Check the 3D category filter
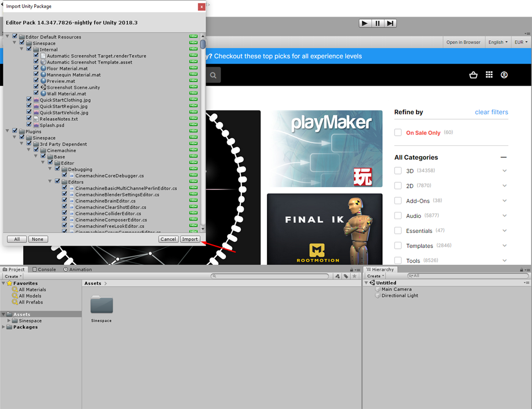Viewport: 532px width, 409px height. [x=398, y=171]
